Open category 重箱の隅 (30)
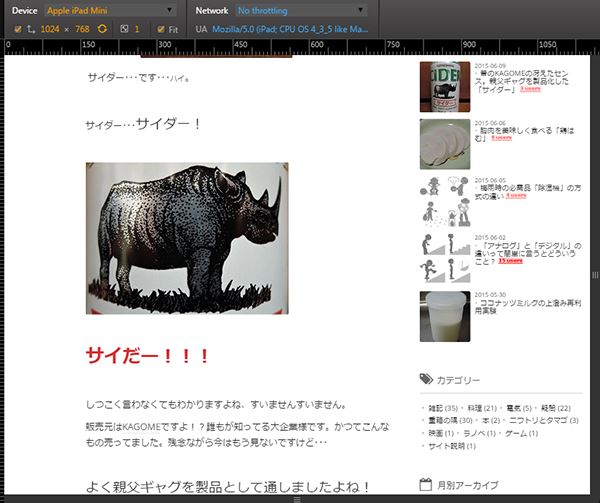Image resolution: width=600 pixels, height=503 pixels. coord(450,420)
